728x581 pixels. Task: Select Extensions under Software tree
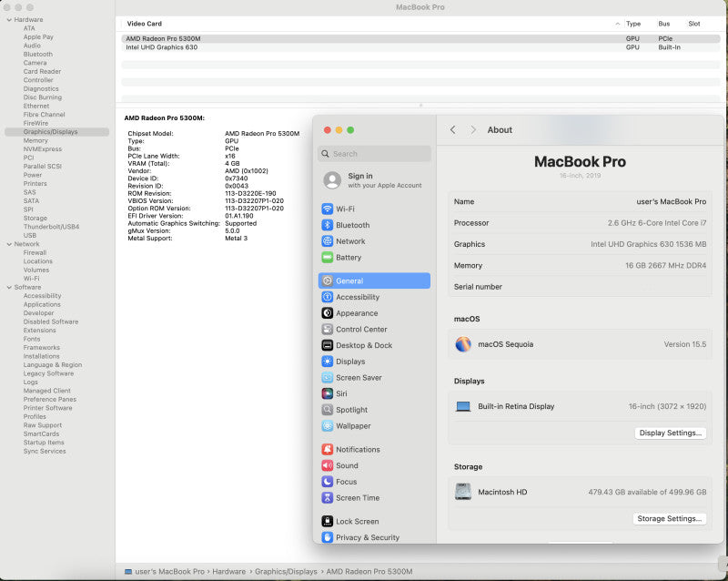pyautogui.click(x=39, y=331)
